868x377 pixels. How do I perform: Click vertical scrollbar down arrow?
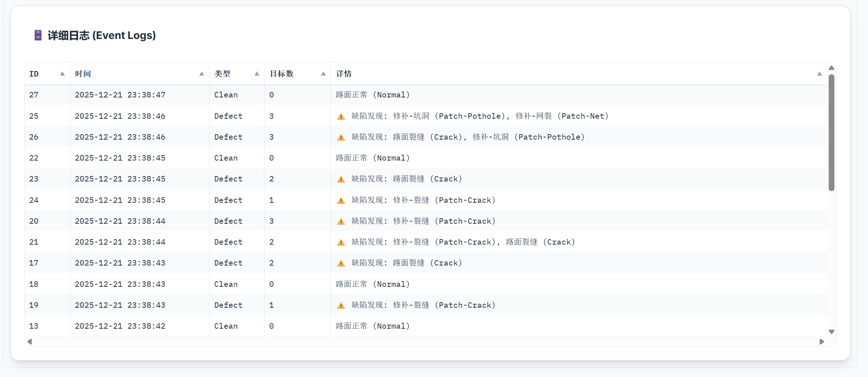click(x=832, y=332)
